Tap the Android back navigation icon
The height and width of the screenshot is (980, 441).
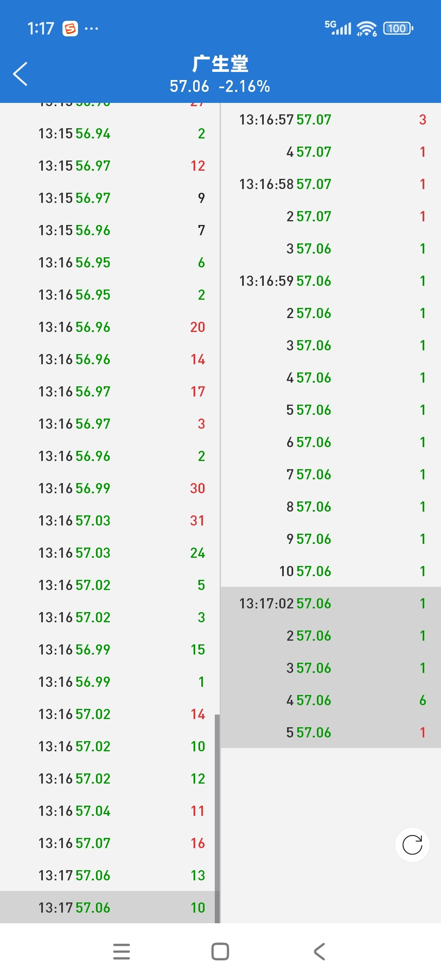[319, 951]
